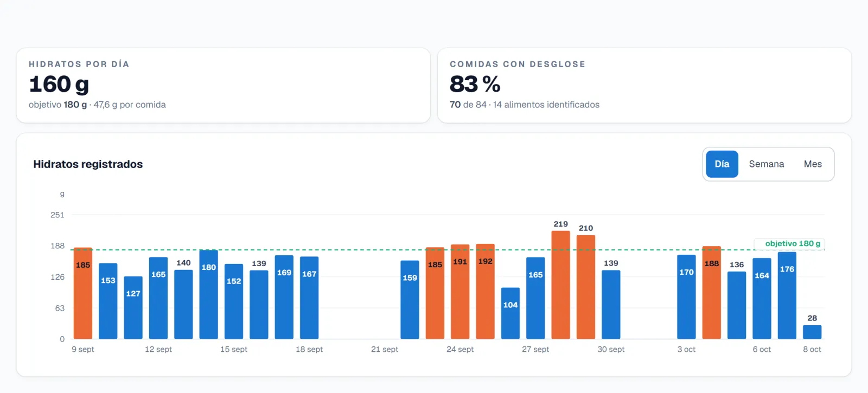
Task: Click the '8 oct' axis label
Action: 812,350
